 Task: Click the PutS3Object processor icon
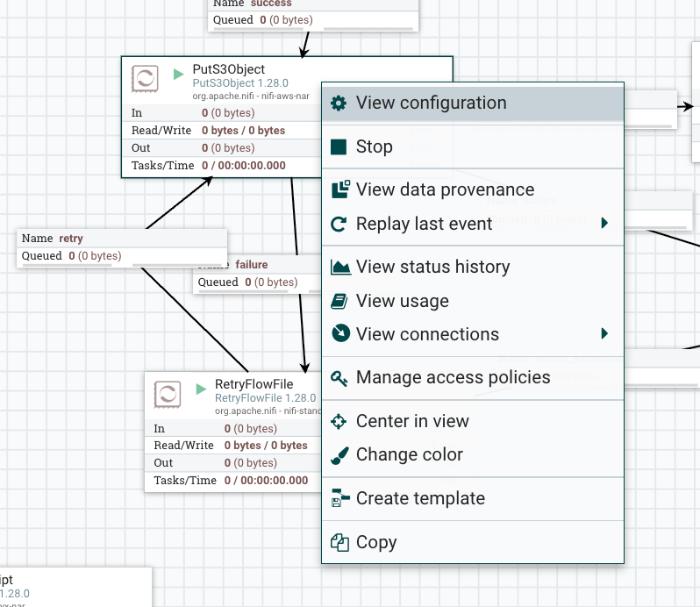coord(145,78)
